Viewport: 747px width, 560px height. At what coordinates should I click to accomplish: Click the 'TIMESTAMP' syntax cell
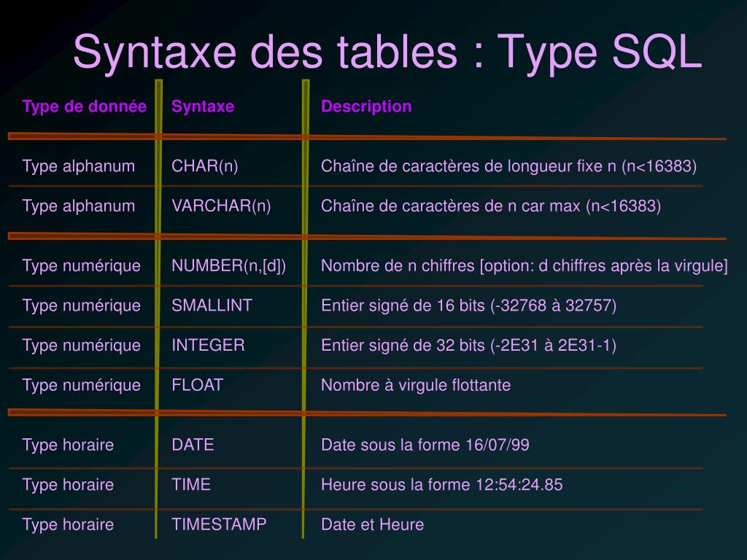click(x=219, y=524)
